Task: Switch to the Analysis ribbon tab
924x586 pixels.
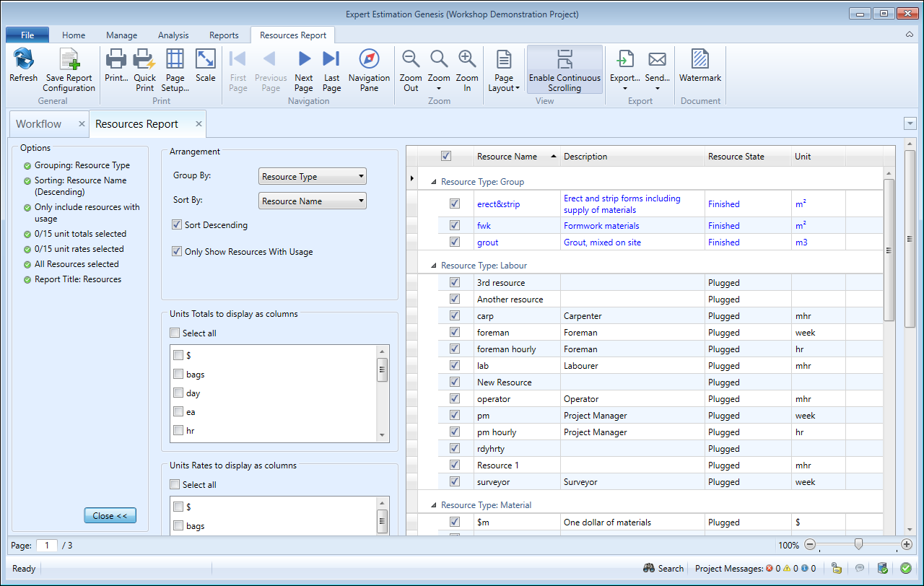Action: [173, 35]
